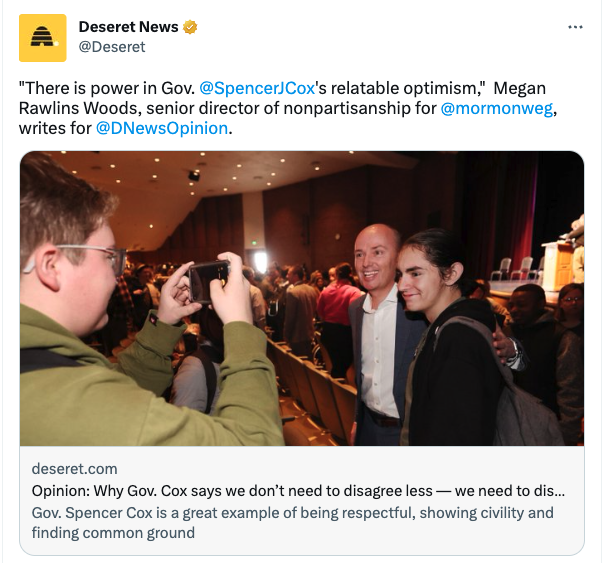
Task: Click the @Deseret handle
Action: click(112, 47)
